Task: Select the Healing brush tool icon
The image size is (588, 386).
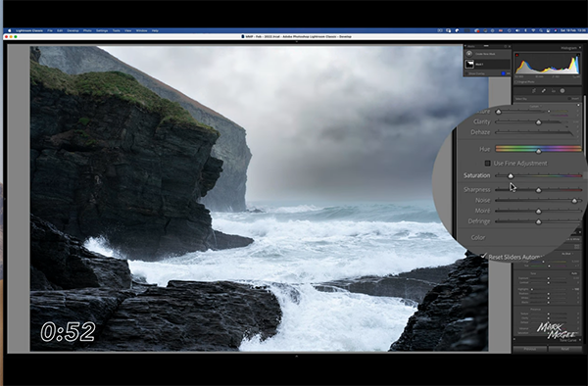Action: point(544,91)
